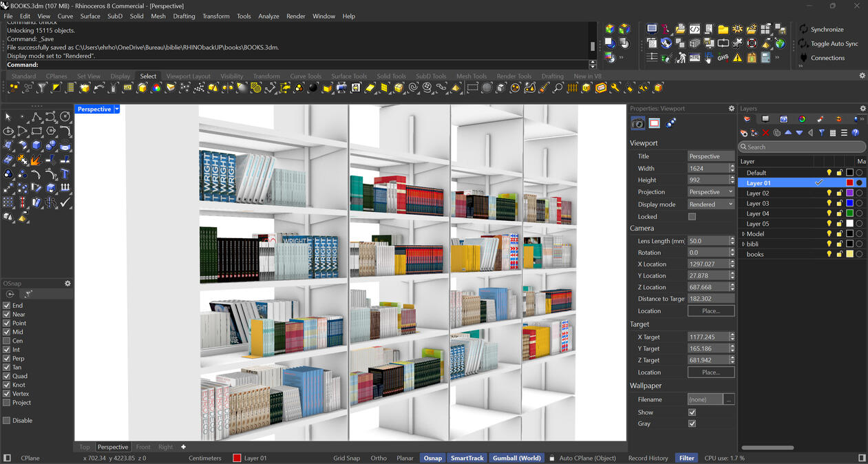Select the Text tool in the sidebar

pos(64,173)
